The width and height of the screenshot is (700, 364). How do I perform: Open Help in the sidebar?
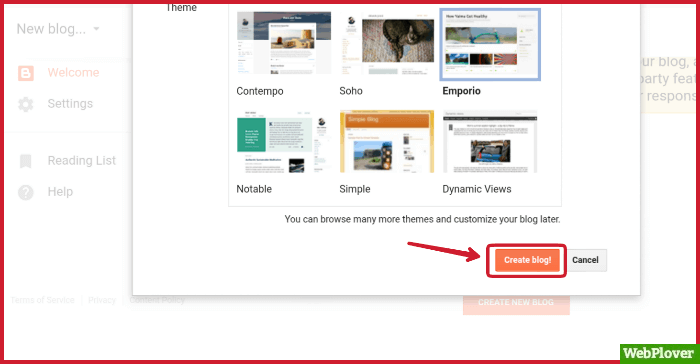(x=60, y=192)
